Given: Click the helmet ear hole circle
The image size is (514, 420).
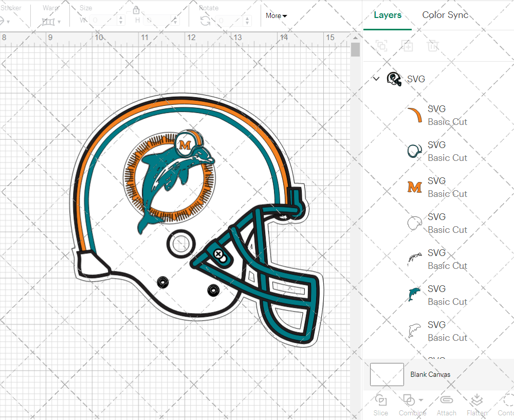Looking at the screenshot, I should click(180, 244).
